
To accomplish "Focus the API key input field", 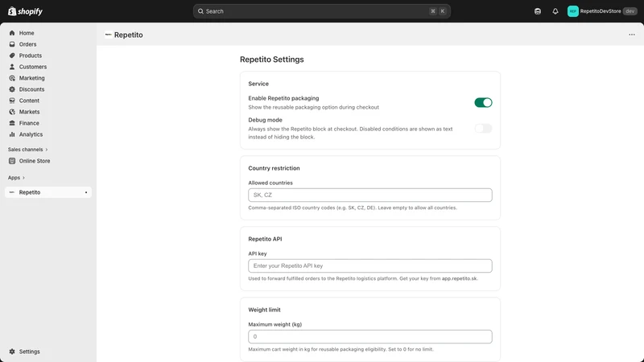I will point(370,265).
